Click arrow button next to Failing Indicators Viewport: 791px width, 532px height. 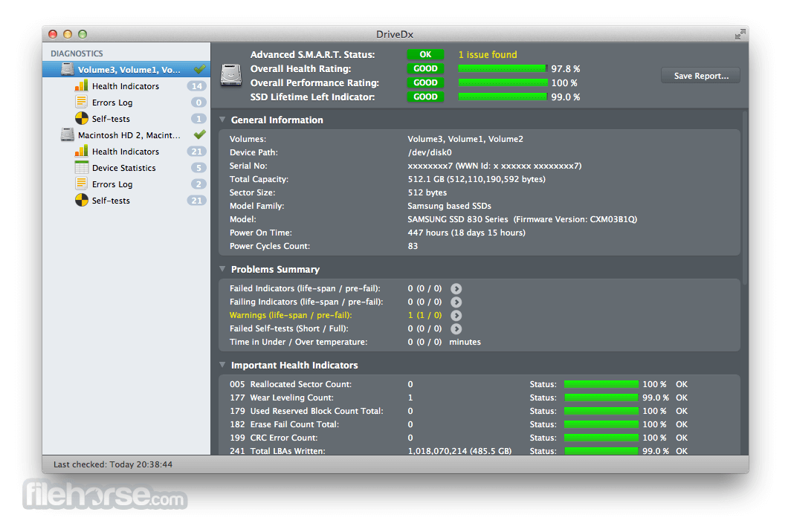[456, 302]
